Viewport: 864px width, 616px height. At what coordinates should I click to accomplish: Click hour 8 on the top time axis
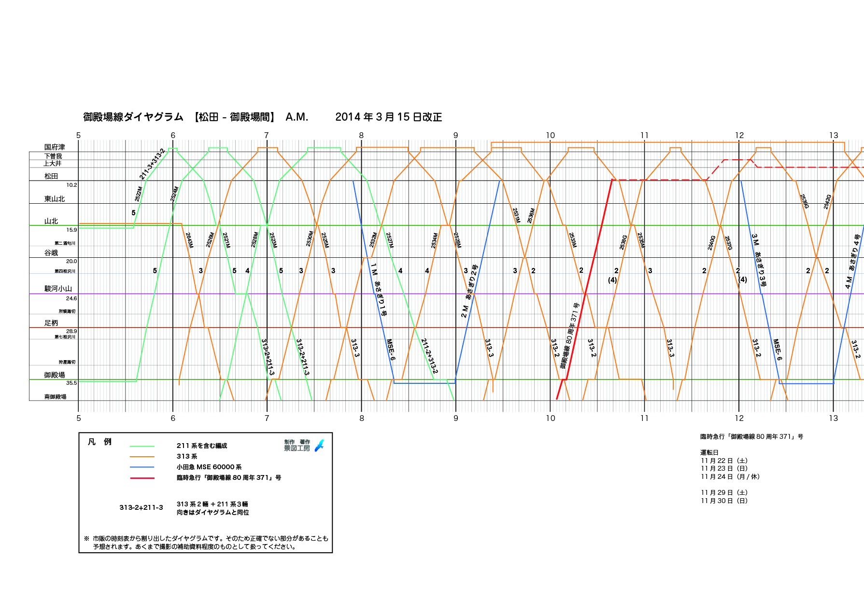pos(361,135)
